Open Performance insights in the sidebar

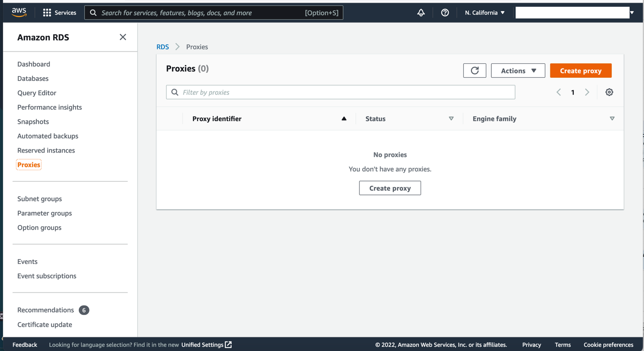(50, 107)
